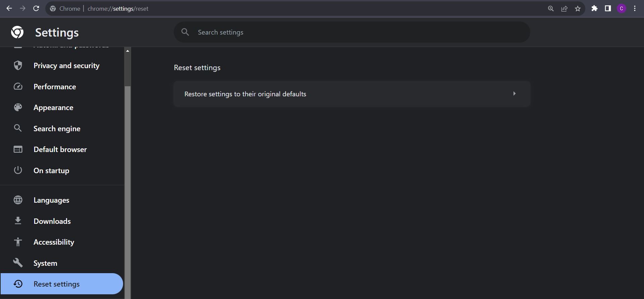The height and width of the screenshot is (299, 644).
Task: Open zoom magnifier icon in address bar
Action: click(551, 9)
